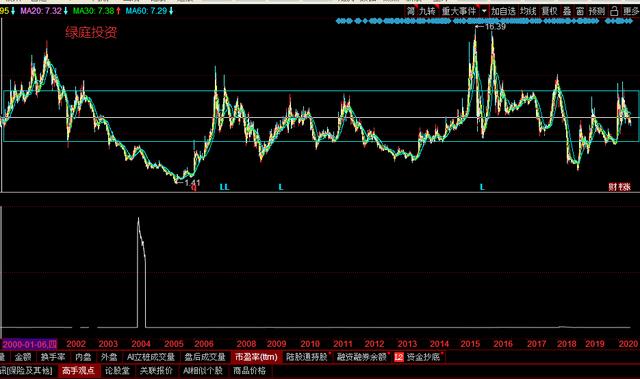The width and height of the screenshot is (640, 379).
Task: Toggle 复权 price adjustment
Action: pyautogui.click(x=549, y=11)
